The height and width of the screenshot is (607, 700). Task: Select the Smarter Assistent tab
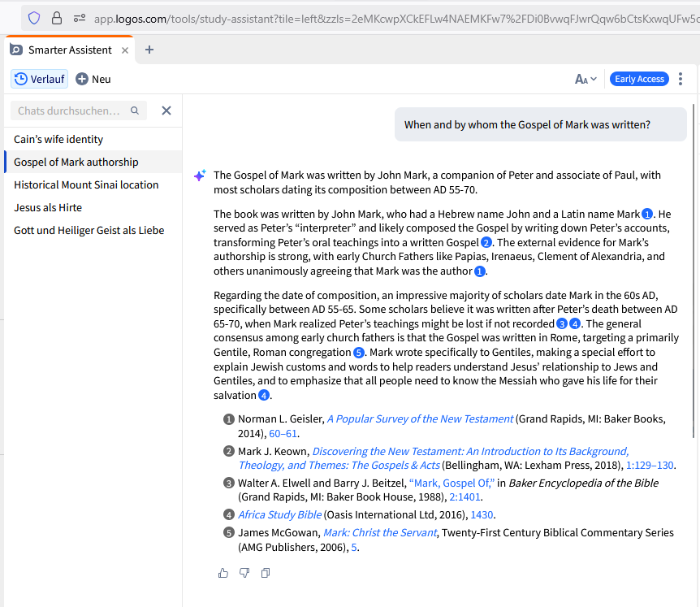pos(70,50)
